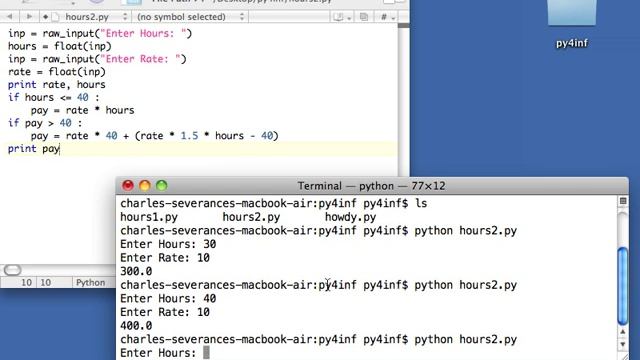640x360 pixels.
Task: Click the 'Enter Hours: 40' line in Terminal
Action: pyautogui.click(x=168, y=298)
